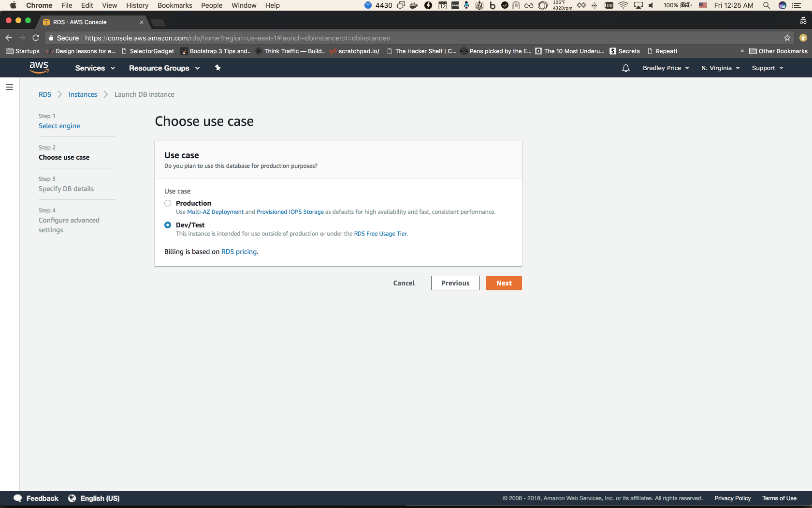Open the Provisioned IOPS Storage link
The image size is (812, 508).
[290, 212]
